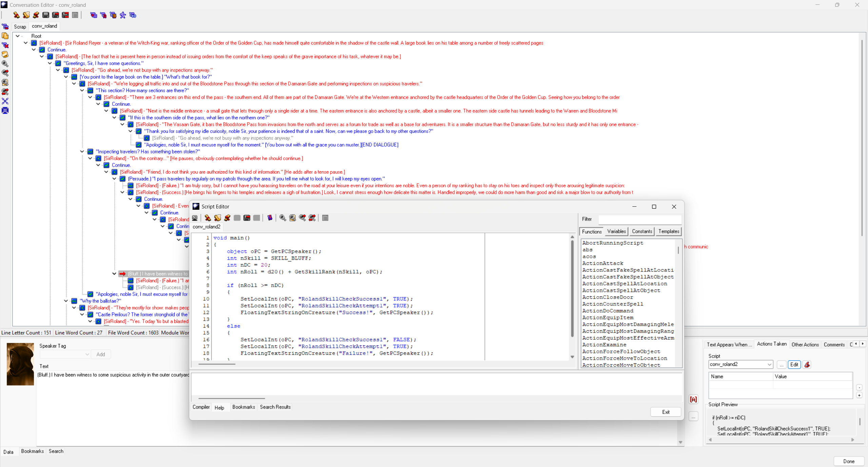
Task: Click the orange folder icon in left sidebar
Action: click(5, 54)
